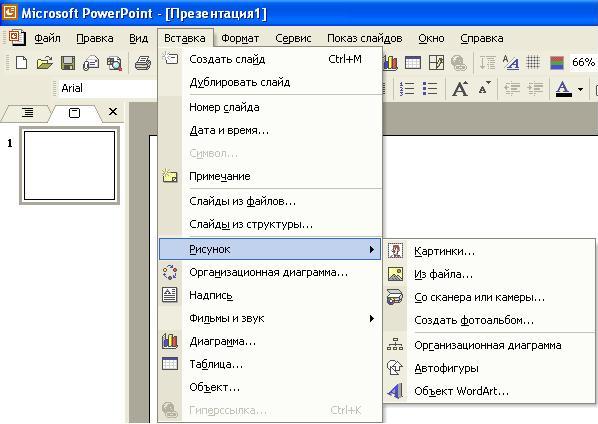This screenshot has height=424, width=598.
Task: Select Организационная диаграмма in picture submenu
Action: pos(489,345)
